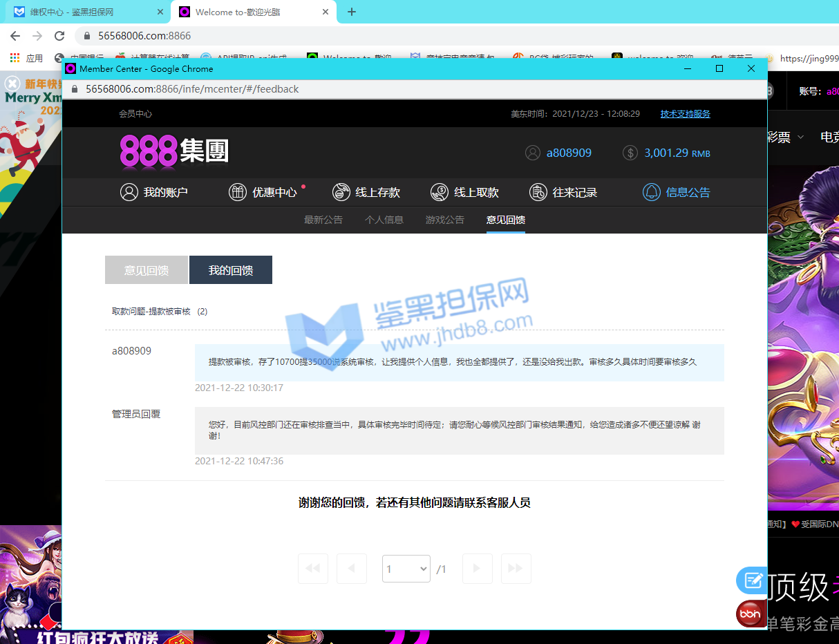Click the 意见回馈 gray button

tap(147, 270)
